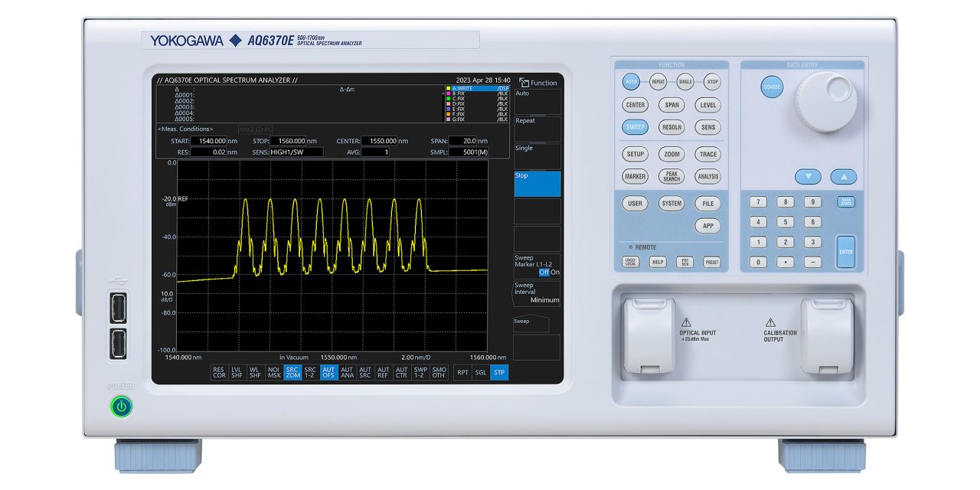The image size is (980, 490).
Task: Hit the USER key
Action: [x=635, y=204]
